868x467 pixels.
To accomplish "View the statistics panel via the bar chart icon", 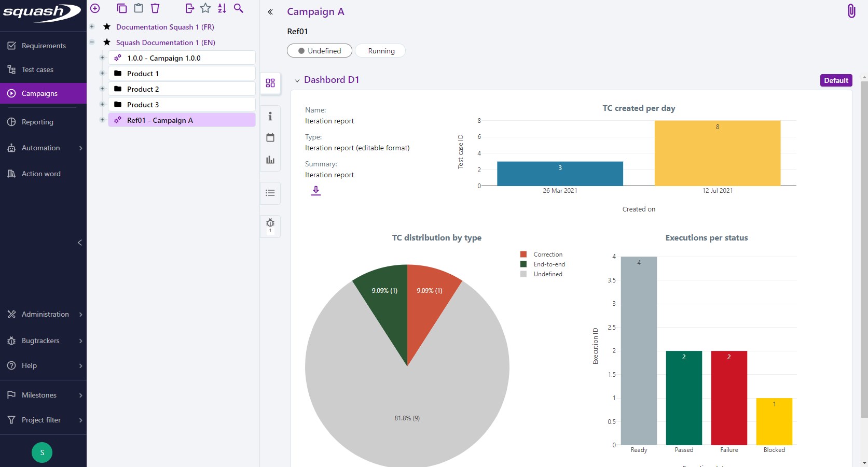I will (270, 160).
